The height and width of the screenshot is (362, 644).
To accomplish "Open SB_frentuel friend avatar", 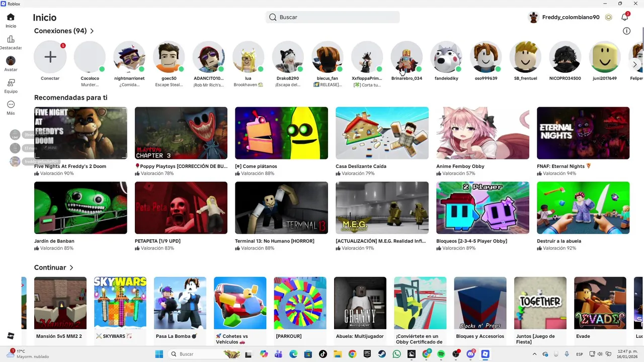I will click(x=525, y=57).
